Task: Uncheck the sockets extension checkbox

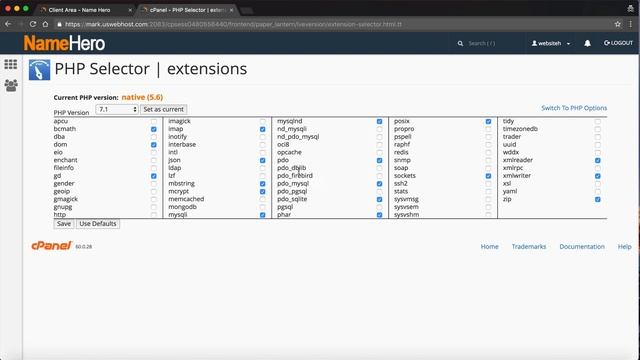Action: [x=488, y=176]
